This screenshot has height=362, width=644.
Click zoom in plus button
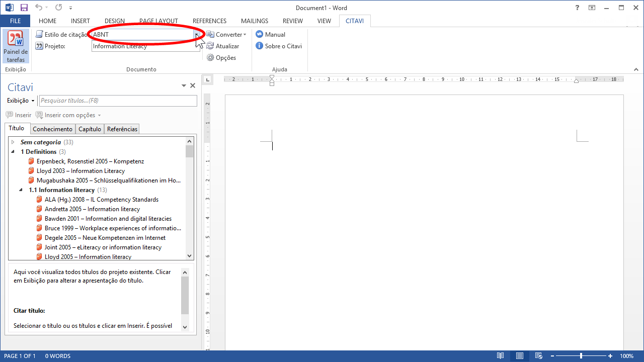click(610, 356)
